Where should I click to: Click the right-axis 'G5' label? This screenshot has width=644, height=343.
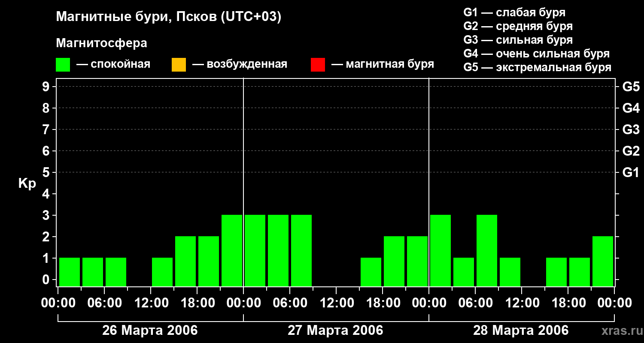point(631,87)
